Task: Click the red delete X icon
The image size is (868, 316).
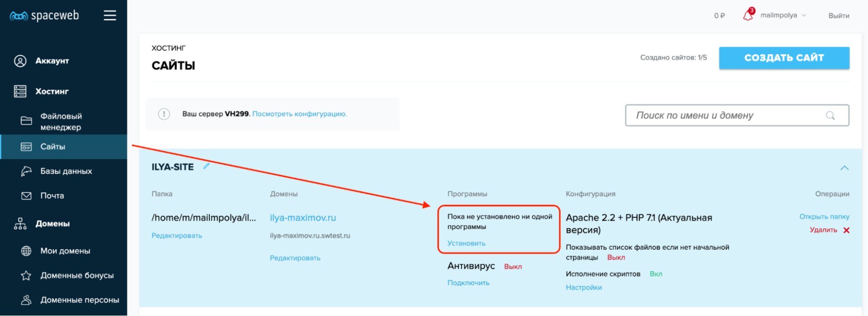Action: (846, 230)
